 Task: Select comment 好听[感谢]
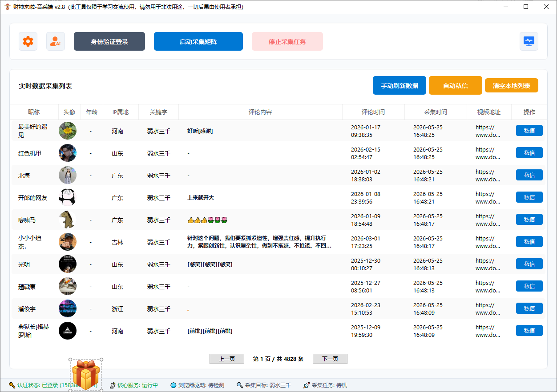pos(200,131)
